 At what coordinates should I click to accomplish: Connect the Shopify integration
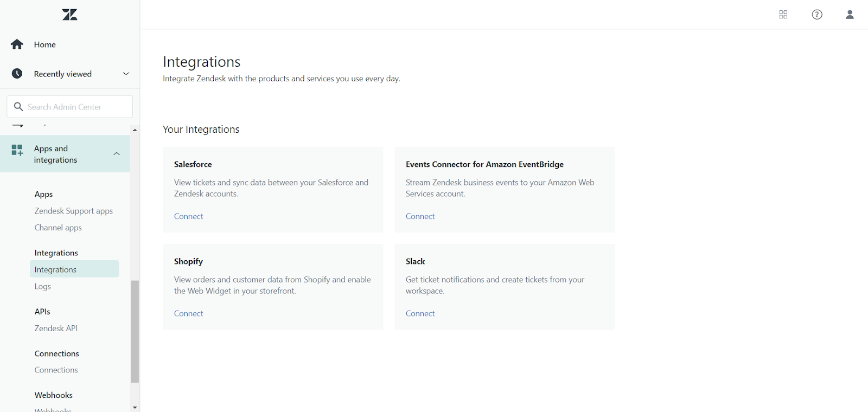[x=188, y=313]
